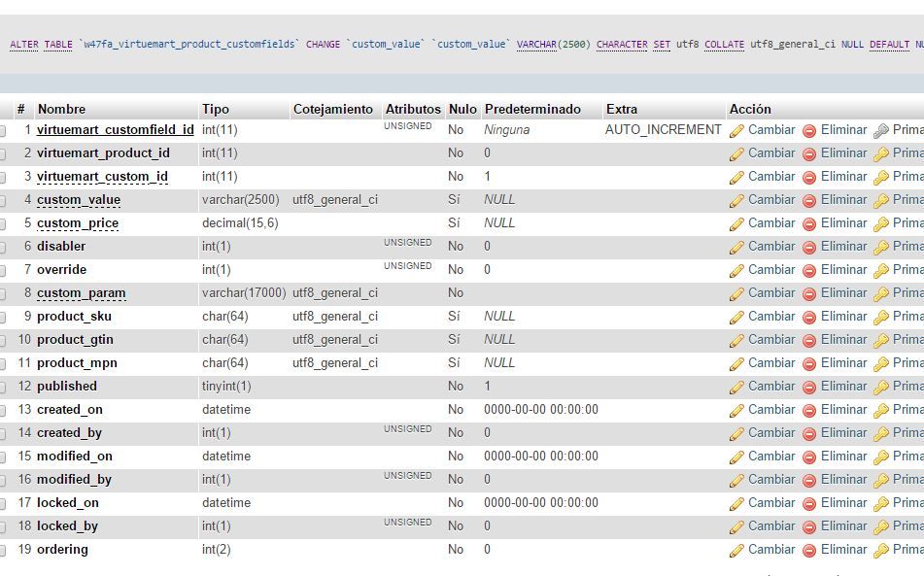Click red delete icon for locked_by row
This screenshot has width=924, height=576.
click(x=809, y=527)
